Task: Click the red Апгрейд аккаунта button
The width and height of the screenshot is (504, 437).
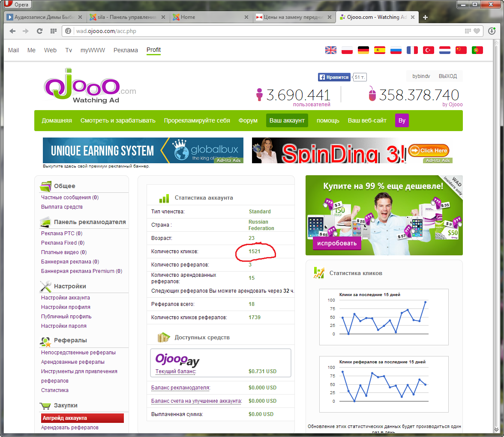Action: click(83, 418)
